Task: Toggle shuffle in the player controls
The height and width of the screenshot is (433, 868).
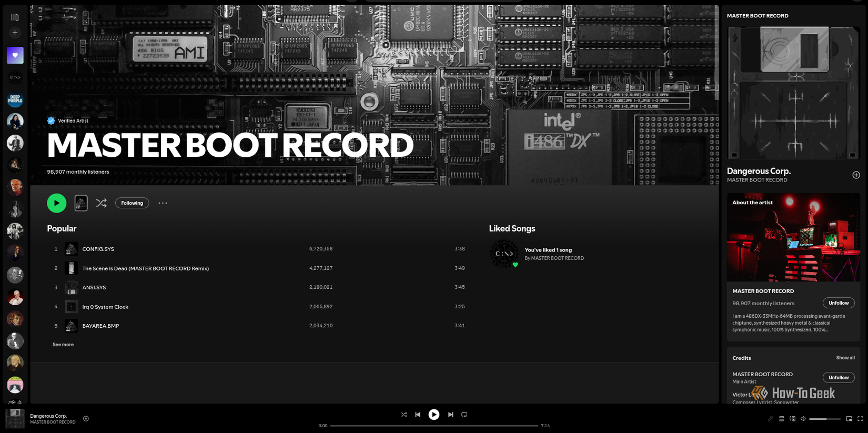Action: 404,415
